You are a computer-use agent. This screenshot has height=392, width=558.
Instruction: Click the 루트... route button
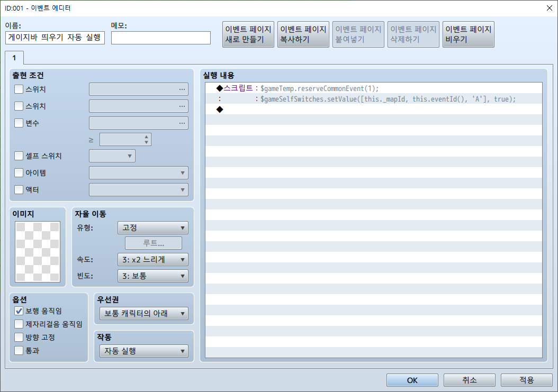154,243
